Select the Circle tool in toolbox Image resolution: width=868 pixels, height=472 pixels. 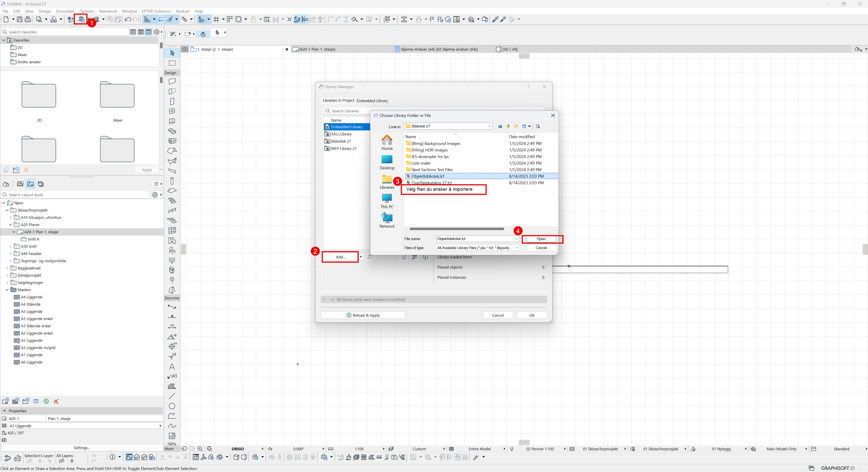(172, 406)
